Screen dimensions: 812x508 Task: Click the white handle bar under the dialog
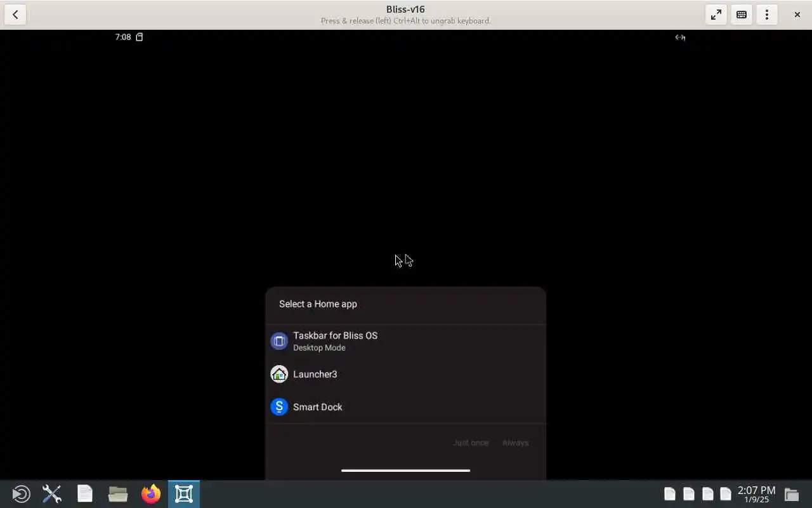pos(405,471)
